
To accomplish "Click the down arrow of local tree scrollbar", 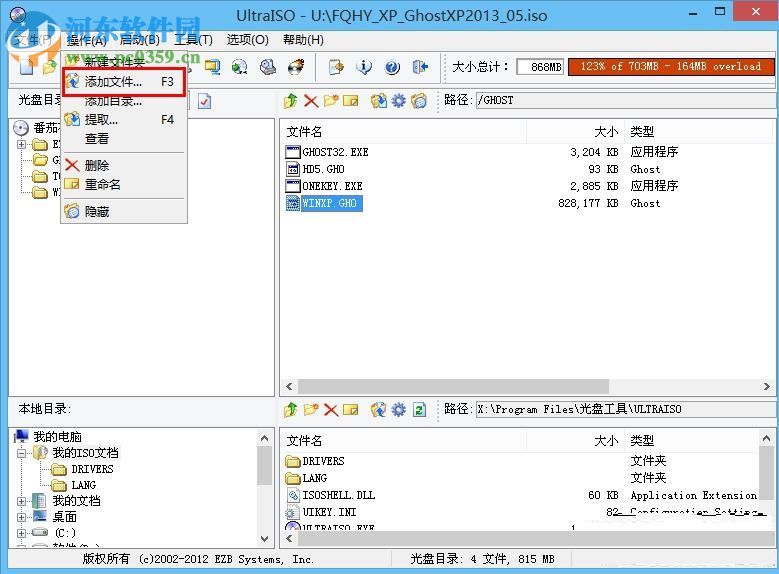I will click(264, 539).
